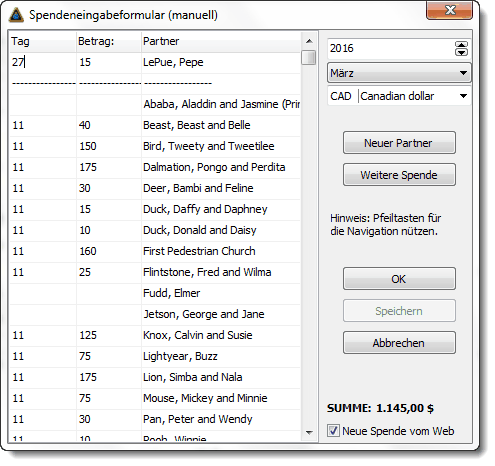Image resolution: width=495 pixels, height=466 pixels.
Task: Click the scrollbar up arrow in list
Action: click(x=309, y=41)
